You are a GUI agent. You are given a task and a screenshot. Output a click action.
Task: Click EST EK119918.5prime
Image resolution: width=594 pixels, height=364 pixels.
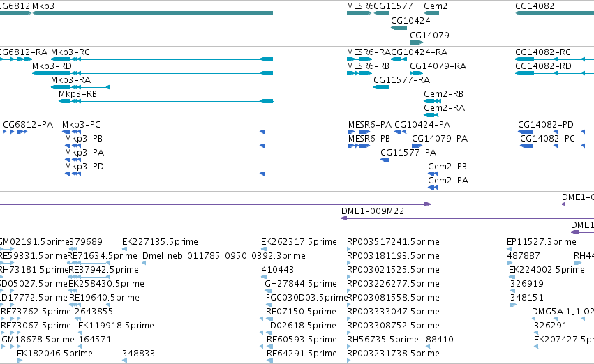pyautogui.click(x=170, y=333)
